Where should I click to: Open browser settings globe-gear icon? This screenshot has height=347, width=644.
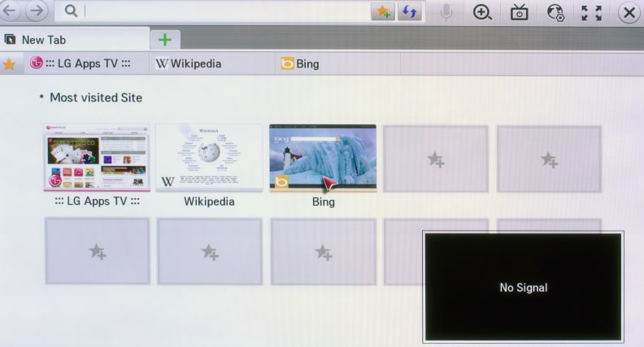click(x=555, y=12)
